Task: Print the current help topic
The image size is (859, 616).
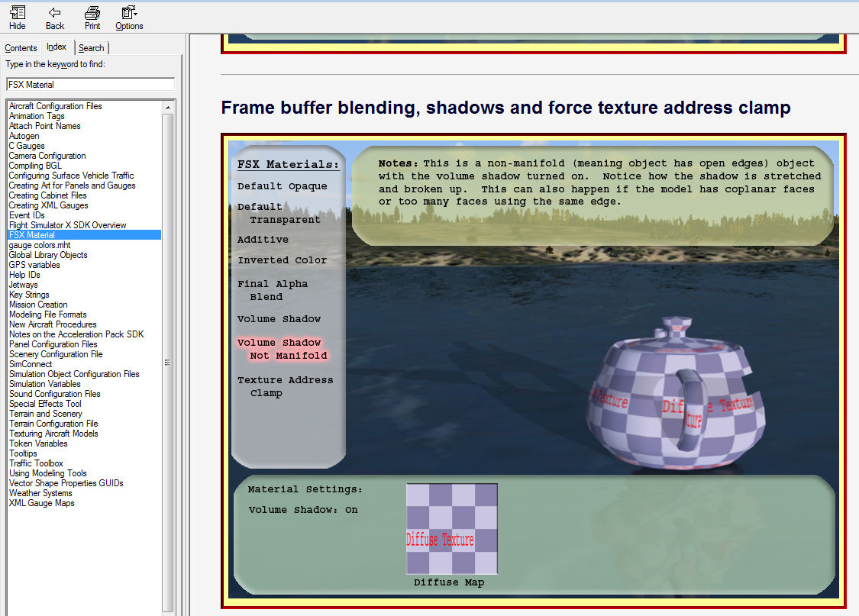Action: tap(92, 18)
